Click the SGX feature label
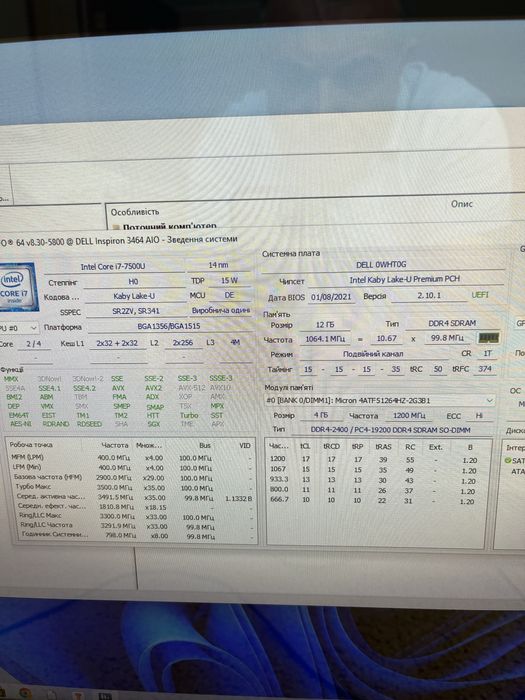 (154, 424)
